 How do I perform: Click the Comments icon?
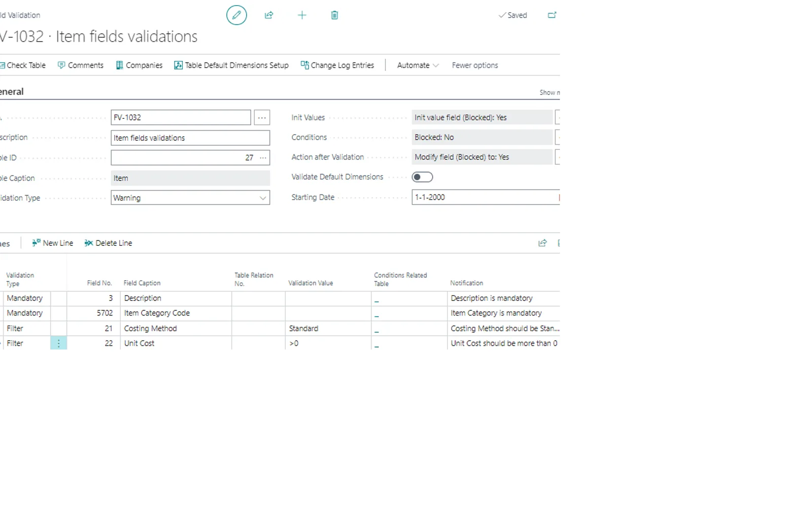coord(61,65)
